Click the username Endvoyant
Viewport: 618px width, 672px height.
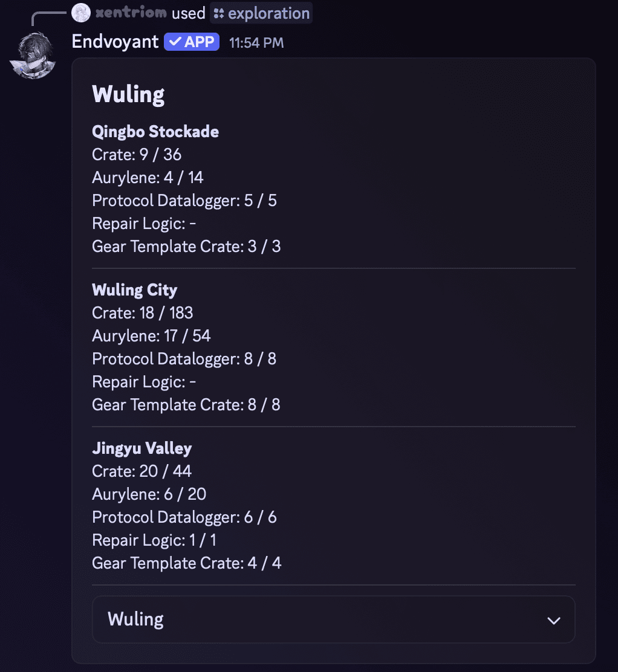tap(115, 42)
